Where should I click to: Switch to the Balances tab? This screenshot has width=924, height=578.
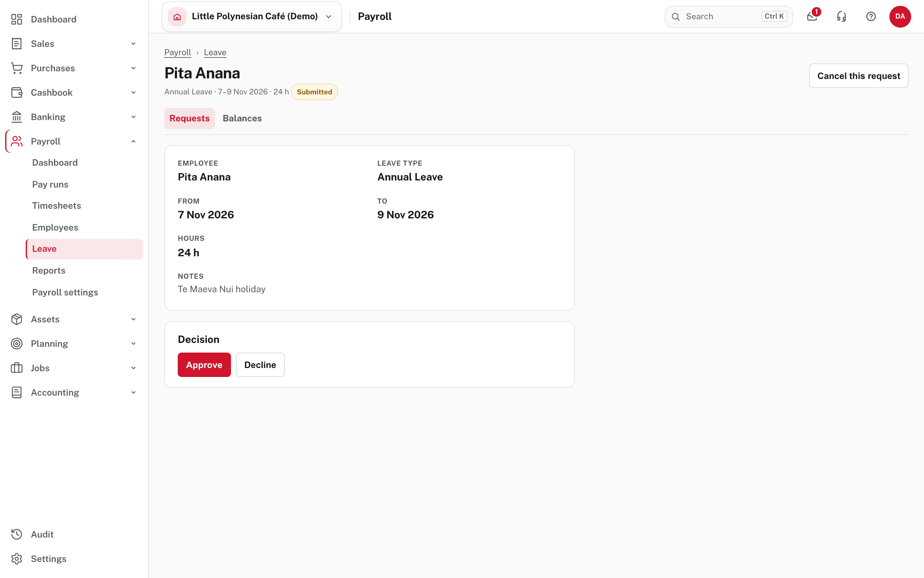pyautogui.click(x=242, y=118)
